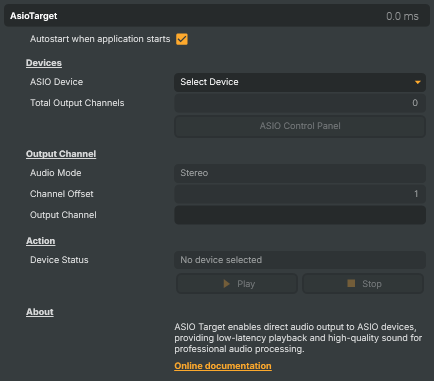Click the Action section heading
Viewport: 434px width, 381px height.
pyautogui.click(x=41, y=241)
